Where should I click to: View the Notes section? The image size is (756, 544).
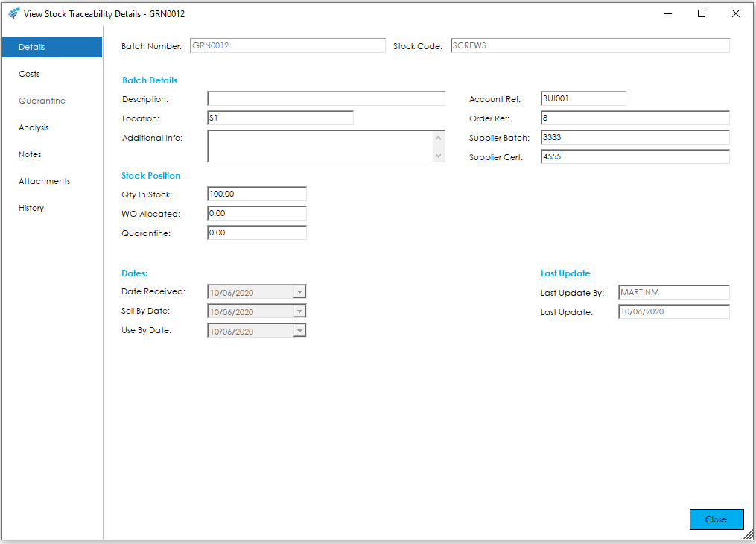click(x=30, y=154)
